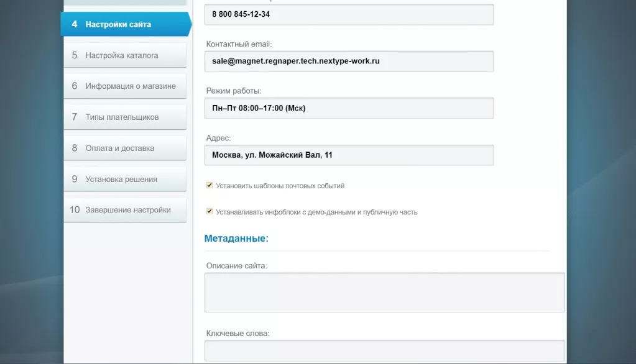Viewport: 636px width, 364px height.
Task: Click the Режим работы input field
Action: (x=349, y=108)
